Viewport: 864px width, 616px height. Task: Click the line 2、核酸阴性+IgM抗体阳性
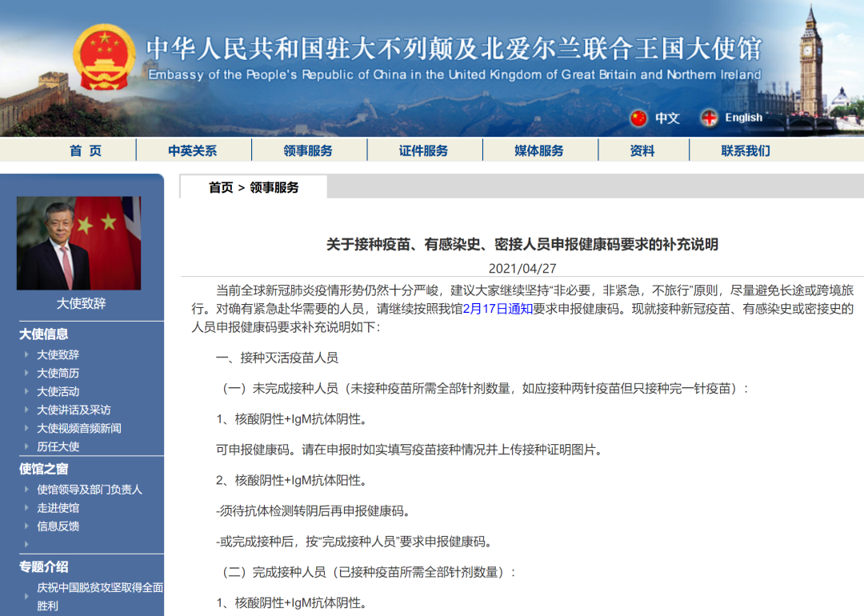click(x=293, y=481)
